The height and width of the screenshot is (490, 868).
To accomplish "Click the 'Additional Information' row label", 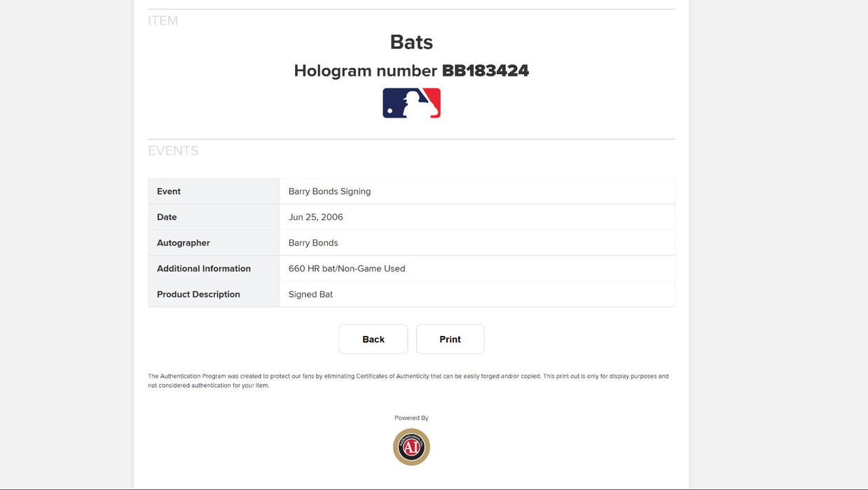I will [x=204, y=268].
